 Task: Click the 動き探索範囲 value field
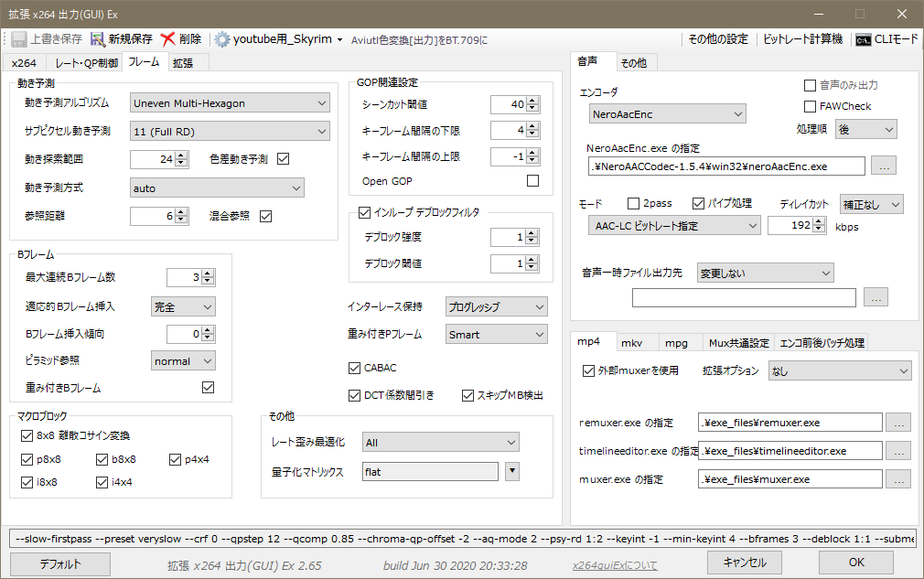[x=153, y=159]
